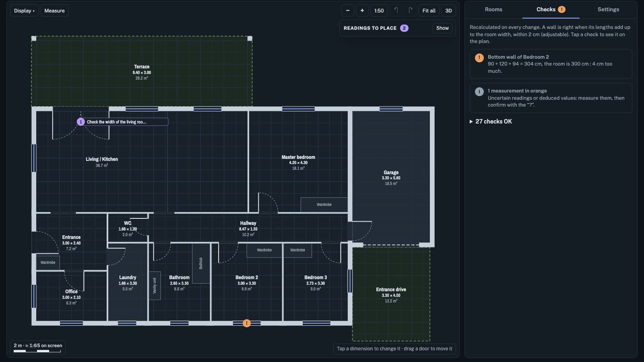Viewport: 644px width, 362px height.
Task: Click the redo arrow icon
Action: pyautogui.click(x=410, y=10)
